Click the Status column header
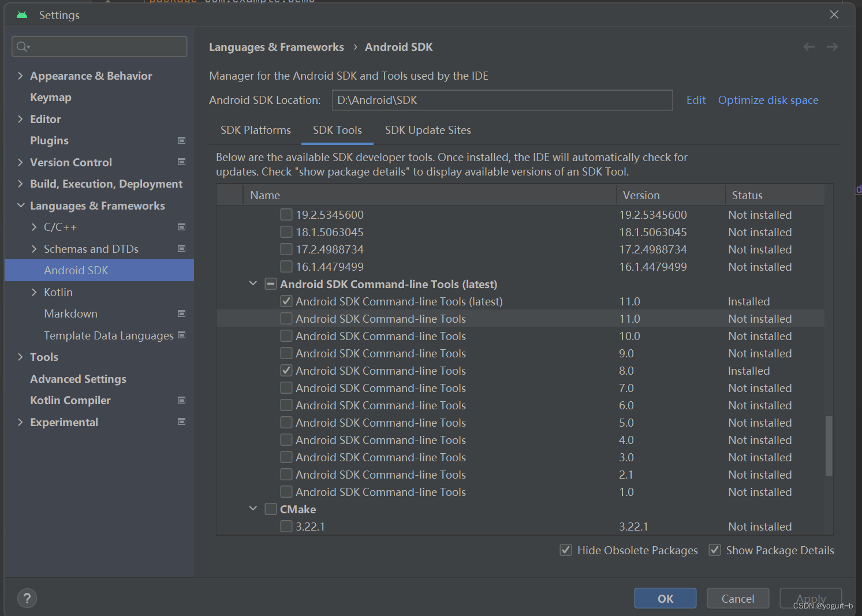This screenshot has height=616, width=862. click(775, 195)
